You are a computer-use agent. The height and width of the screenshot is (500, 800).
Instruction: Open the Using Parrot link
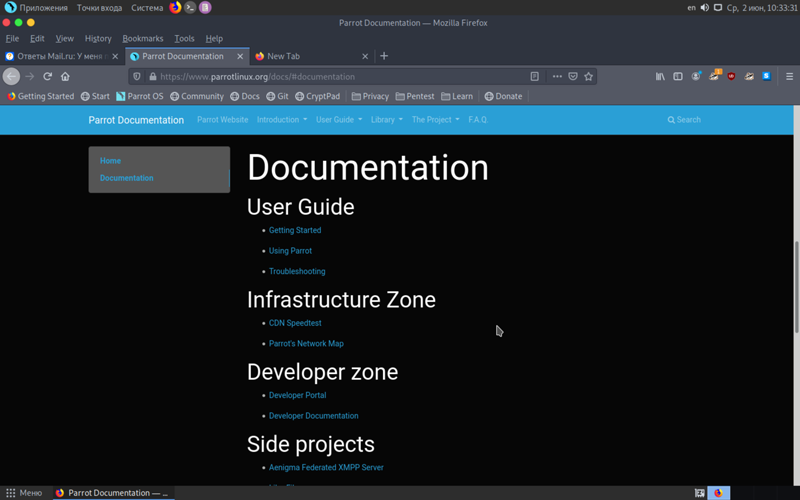tap(290, 251)
